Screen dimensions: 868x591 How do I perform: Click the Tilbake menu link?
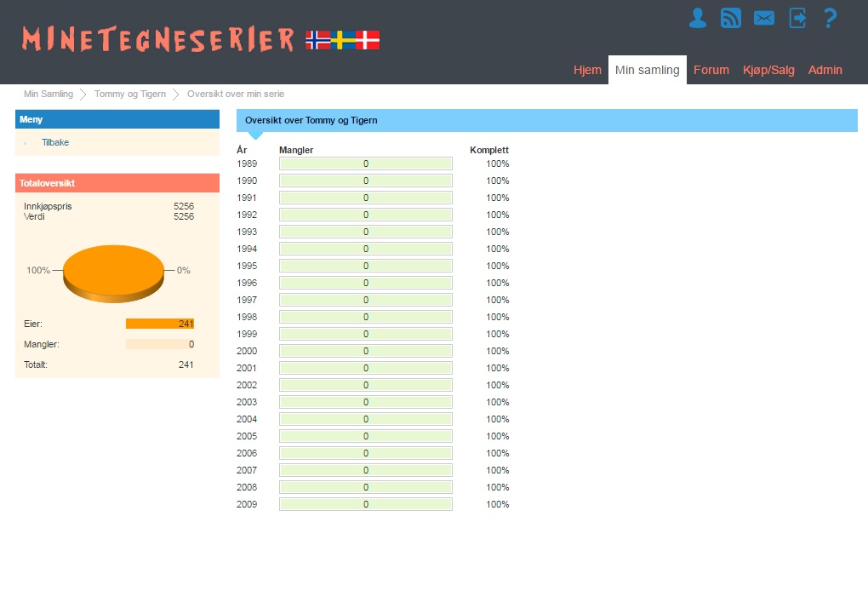click(55, 142)
